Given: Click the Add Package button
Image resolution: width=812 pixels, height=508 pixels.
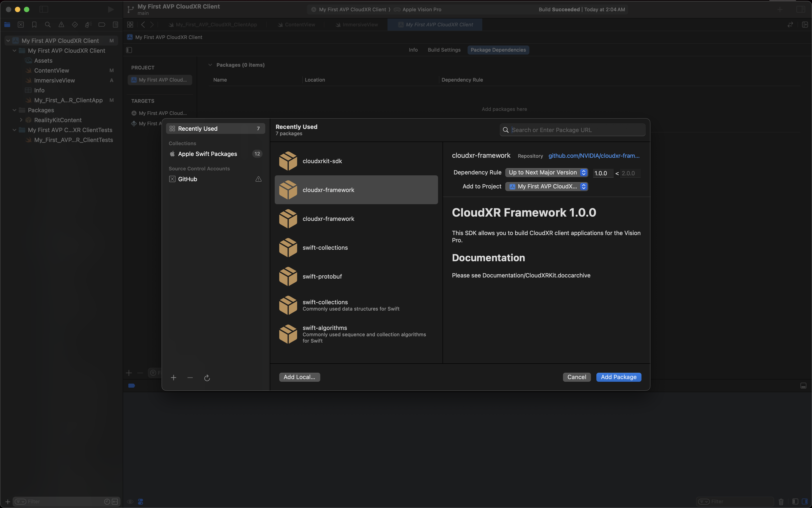Looking at the screenshot, I should pos(618,377).
